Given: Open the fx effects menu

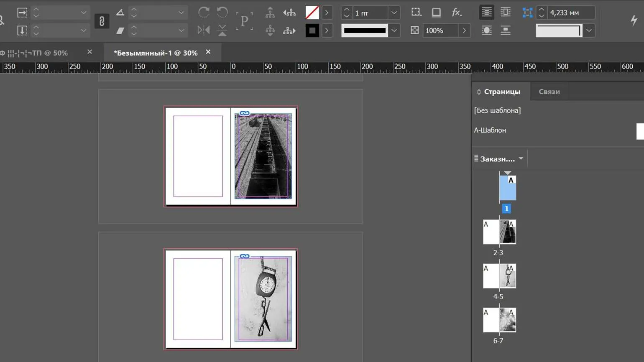Looking at the screenshot, I should coord(456,13).
